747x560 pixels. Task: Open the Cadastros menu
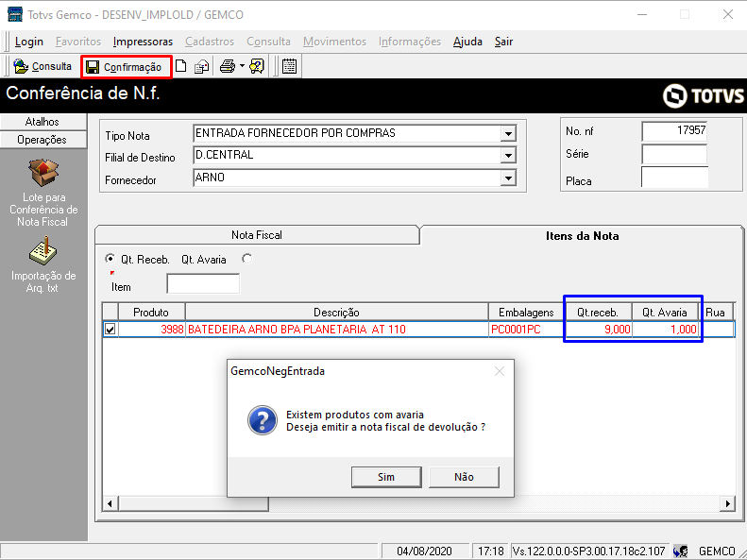click(x=210, y=42)
